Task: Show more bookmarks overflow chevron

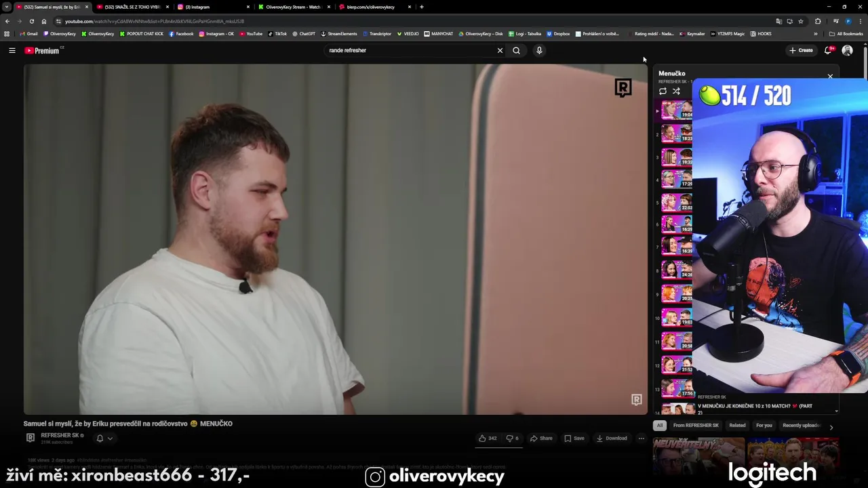Action: coord(816,33)
